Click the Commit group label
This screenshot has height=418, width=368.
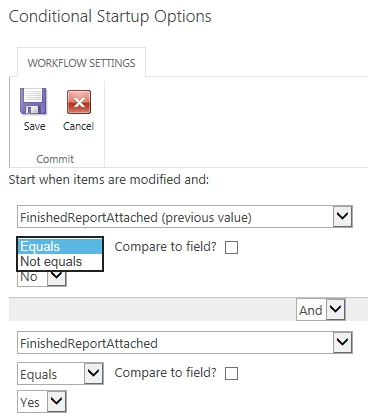click(x=55, y=159)
